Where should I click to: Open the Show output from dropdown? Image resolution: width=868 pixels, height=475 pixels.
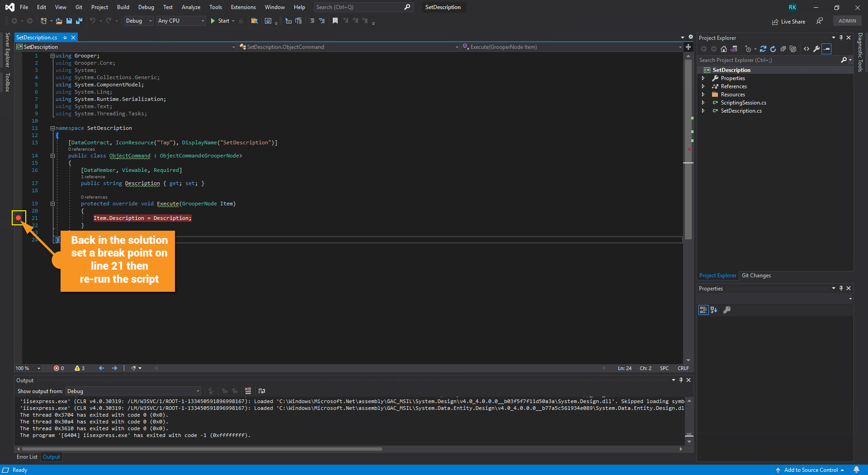point(133,391)
